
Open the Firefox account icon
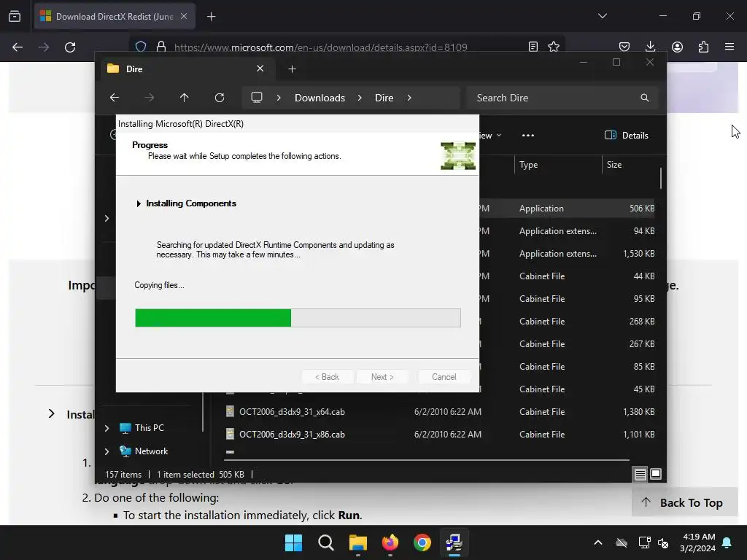(677, 47)
